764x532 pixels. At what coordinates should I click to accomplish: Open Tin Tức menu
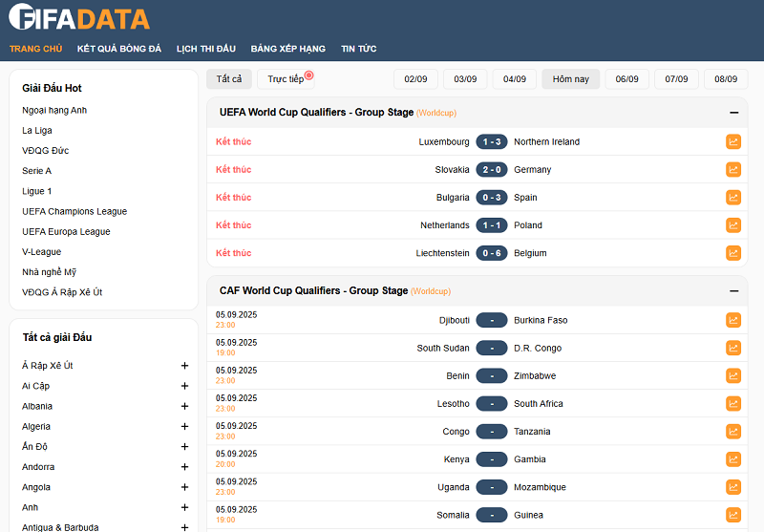pos(359,49)
